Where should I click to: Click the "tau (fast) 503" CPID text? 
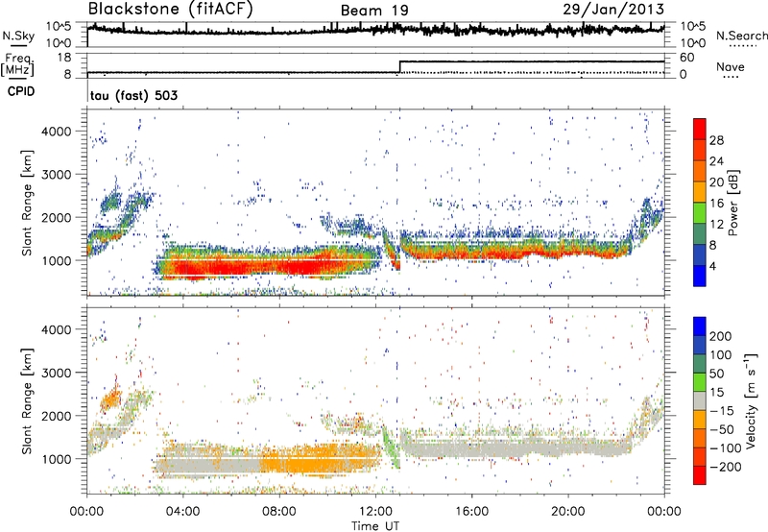[134, 95]
